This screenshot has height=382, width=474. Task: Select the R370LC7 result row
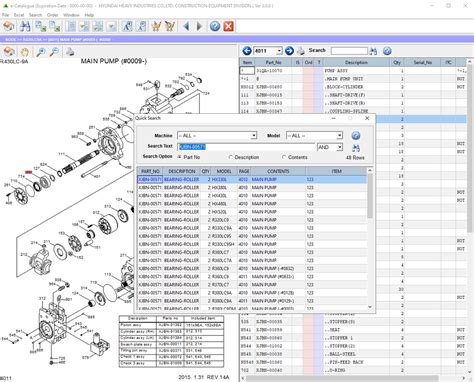coord(252,285)
